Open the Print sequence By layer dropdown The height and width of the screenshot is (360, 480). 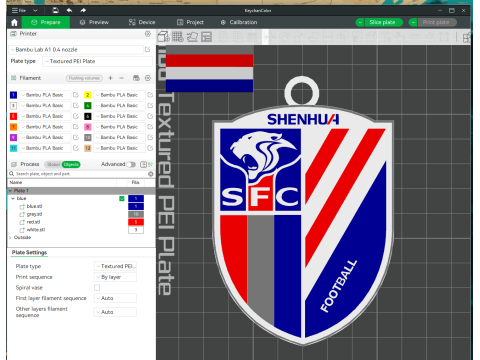116,277
